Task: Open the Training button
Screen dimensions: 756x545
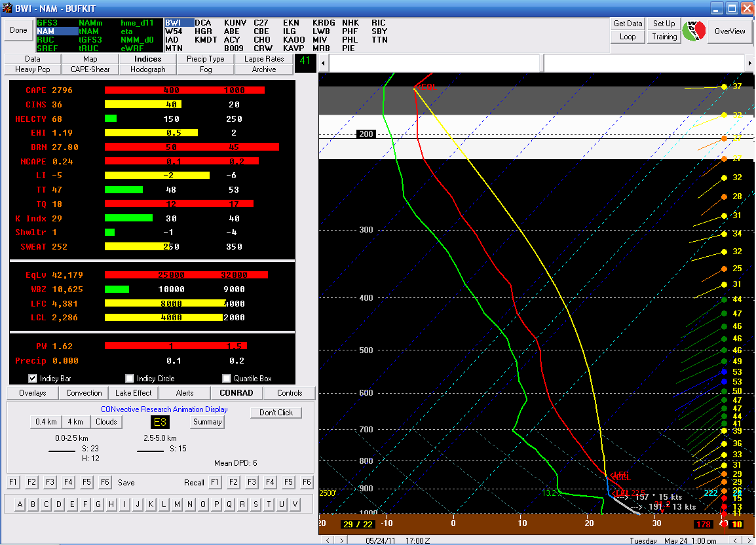Action: (x=664, y=37)
